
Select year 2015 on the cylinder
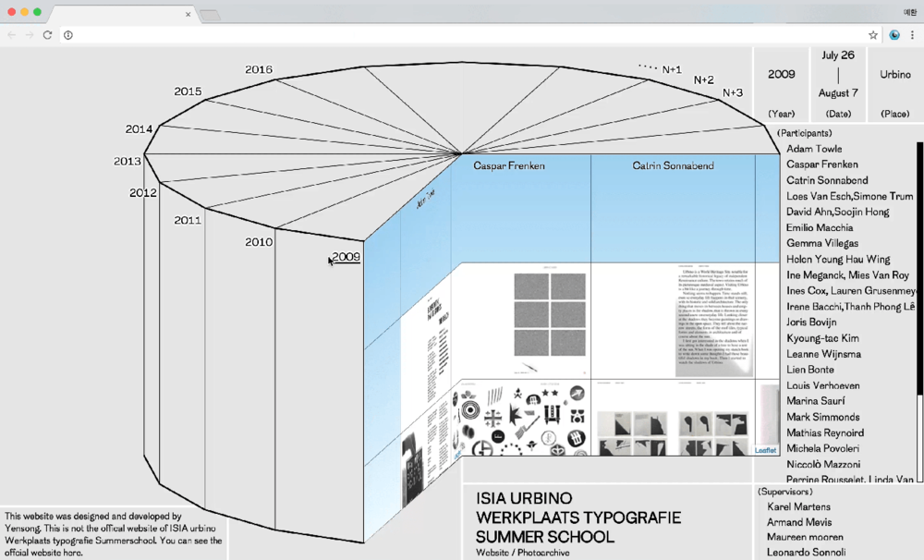click(188, 91)
